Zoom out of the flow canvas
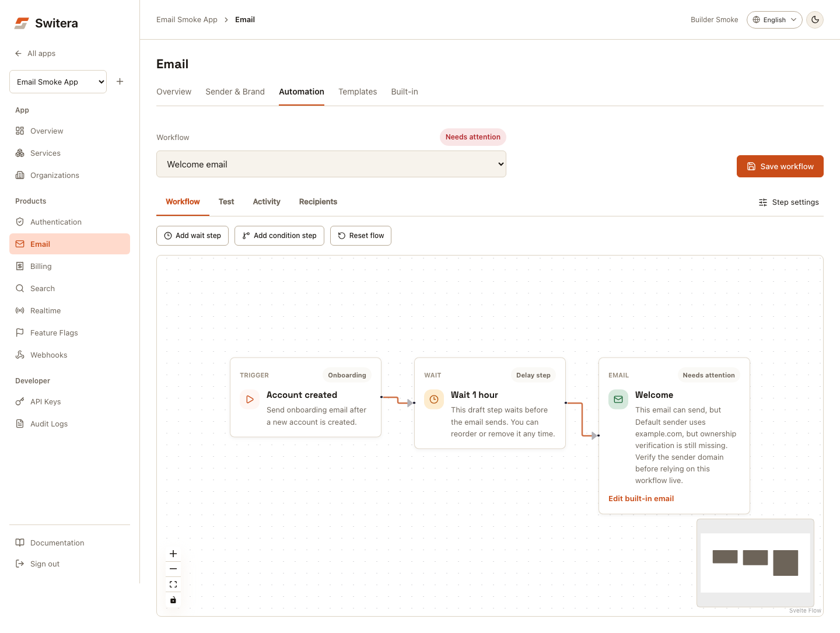Viewport: 840px width, 633px height. pos(173,569)
